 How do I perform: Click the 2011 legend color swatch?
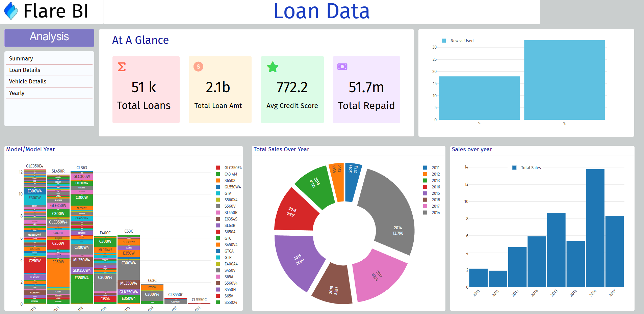(425, 168)
